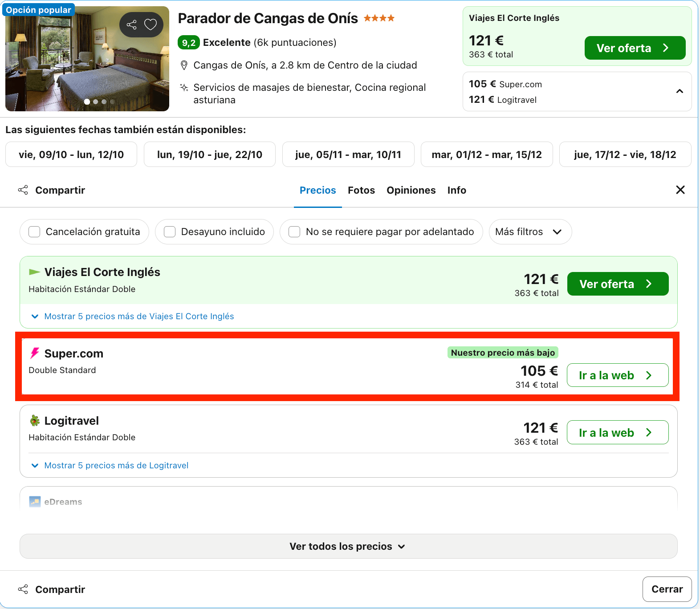700x609 pixels.
Task: Pick dates mar, 01/12 - mar, 15/12
Action: 487,154
